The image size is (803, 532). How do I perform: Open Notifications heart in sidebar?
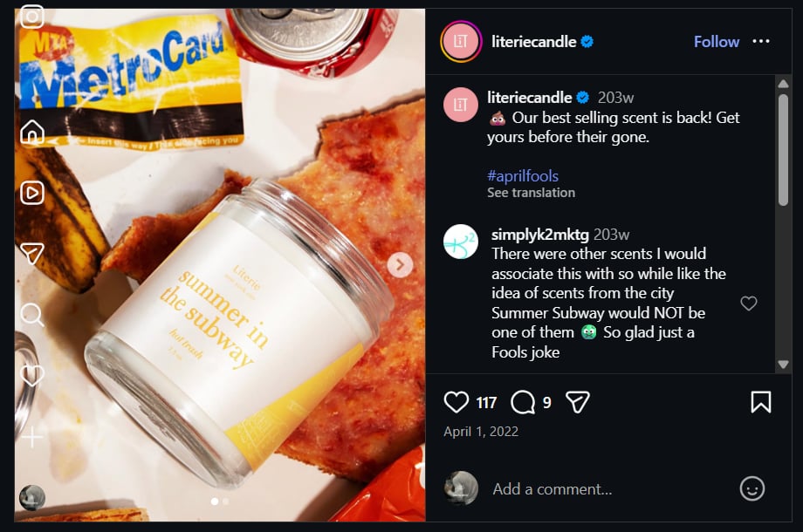32,376
